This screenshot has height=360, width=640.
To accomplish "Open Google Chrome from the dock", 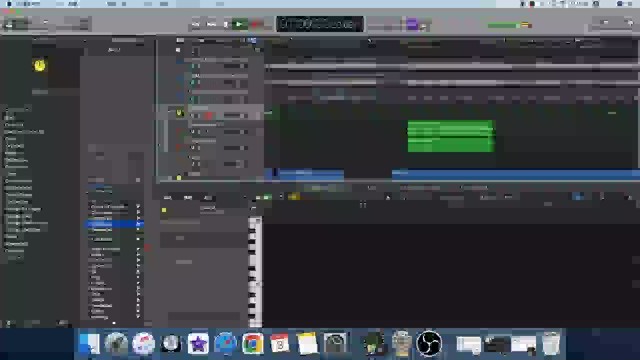I will coord(253,343).
